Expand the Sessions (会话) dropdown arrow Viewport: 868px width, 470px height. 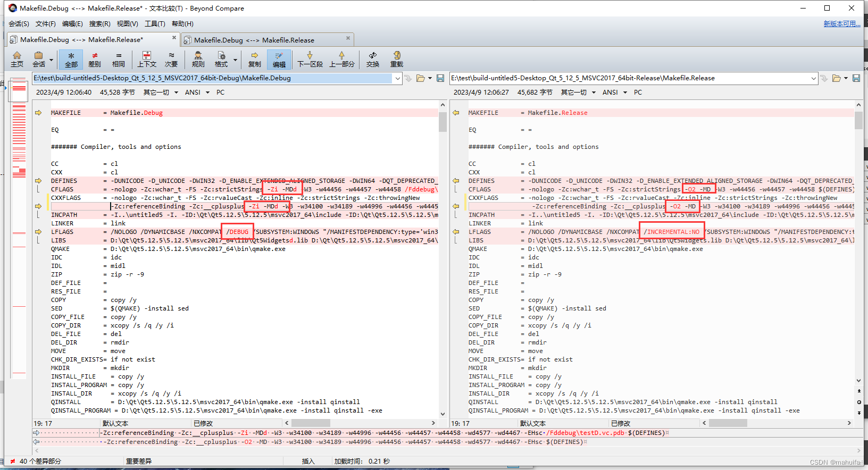tap(51, 60)
